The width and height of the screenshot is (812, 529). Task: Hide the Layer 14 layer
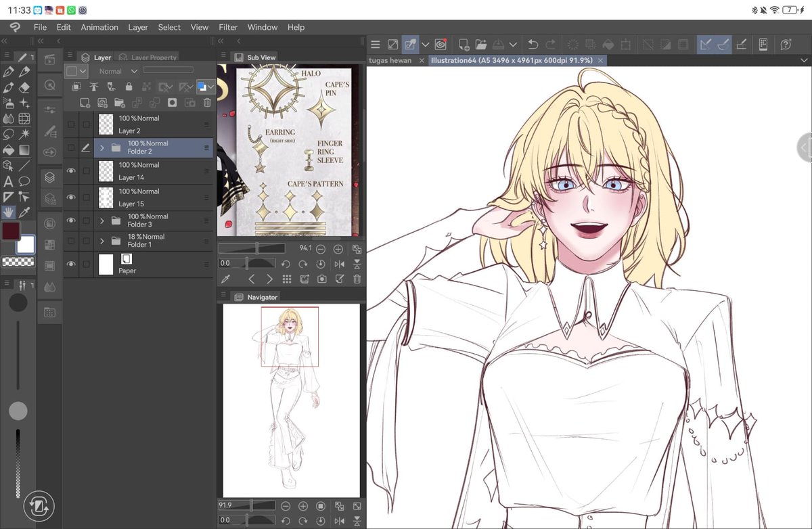click(x=71, y=171)
